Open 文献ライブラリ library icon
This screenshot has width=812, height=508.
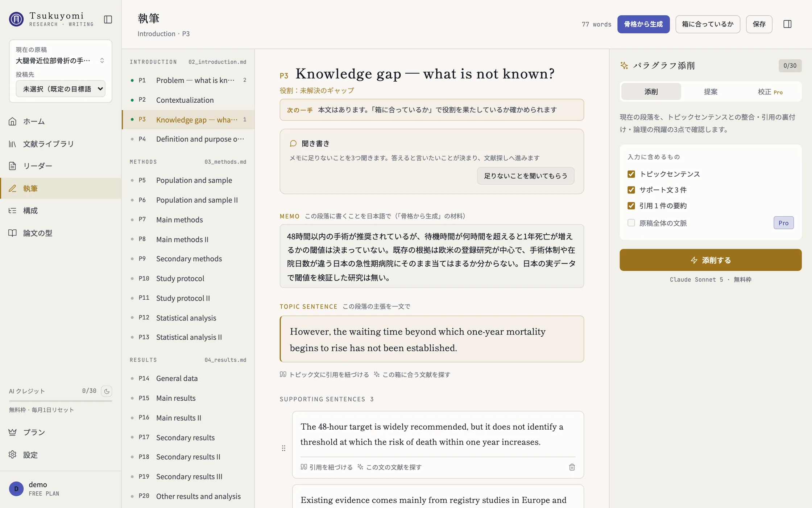click(13, 144)
